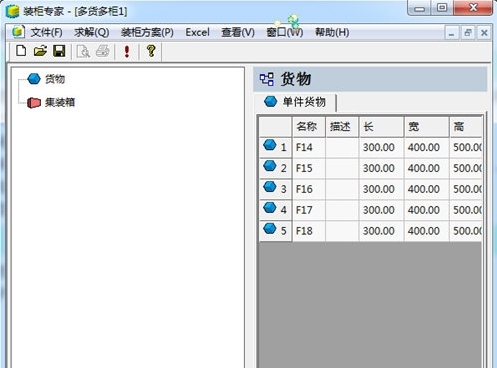Restore down the inner document window
This screenshot has height=368, width=497.
pyautogui.click(x=468, y=33)
